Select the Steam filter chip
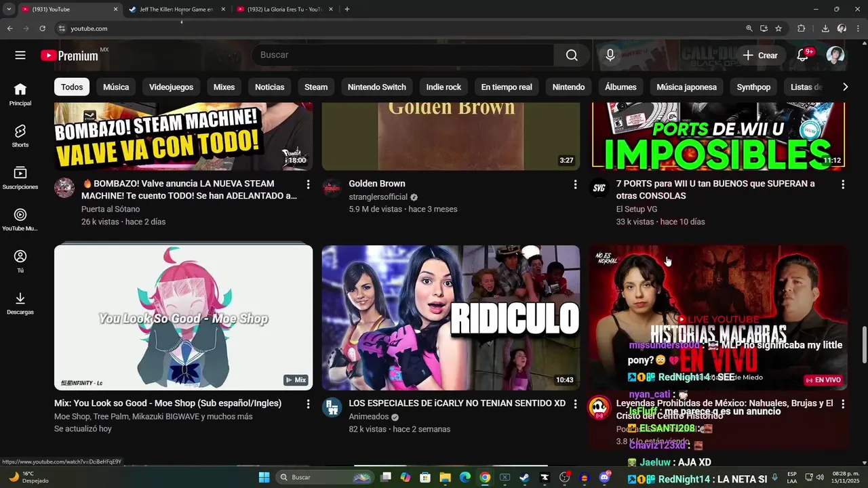 (316, 87)
